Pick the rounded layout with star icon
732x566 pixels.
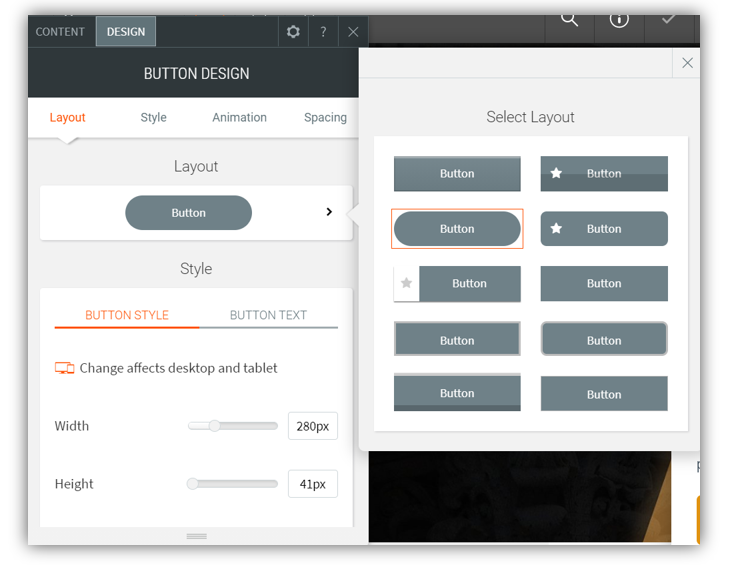click(604, 229)
